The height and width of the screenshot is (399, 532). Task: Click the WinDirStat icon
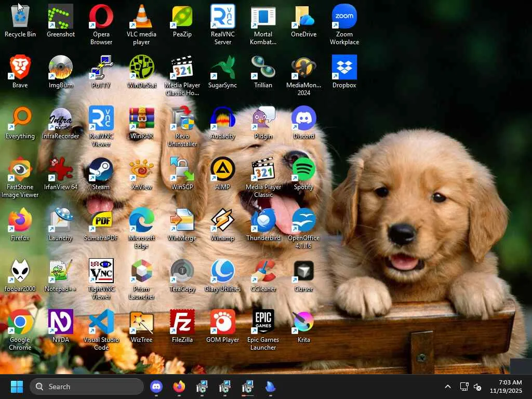pos(141,72)
